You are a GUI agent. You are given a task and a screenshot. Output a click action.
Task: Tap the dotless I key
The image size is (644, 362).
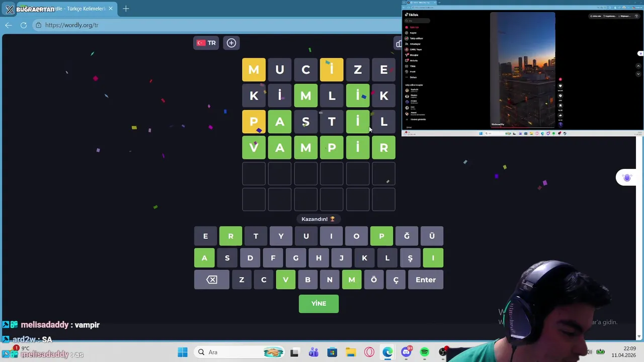[331, 236]
